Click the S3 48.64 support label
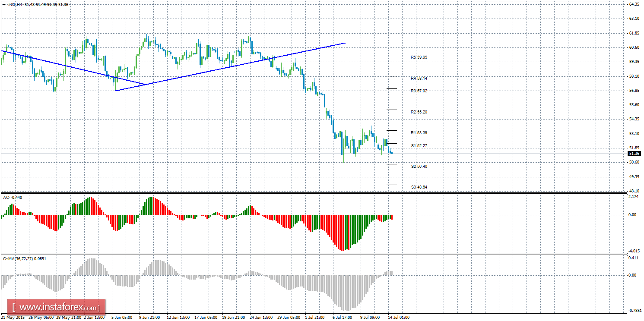 419,187
